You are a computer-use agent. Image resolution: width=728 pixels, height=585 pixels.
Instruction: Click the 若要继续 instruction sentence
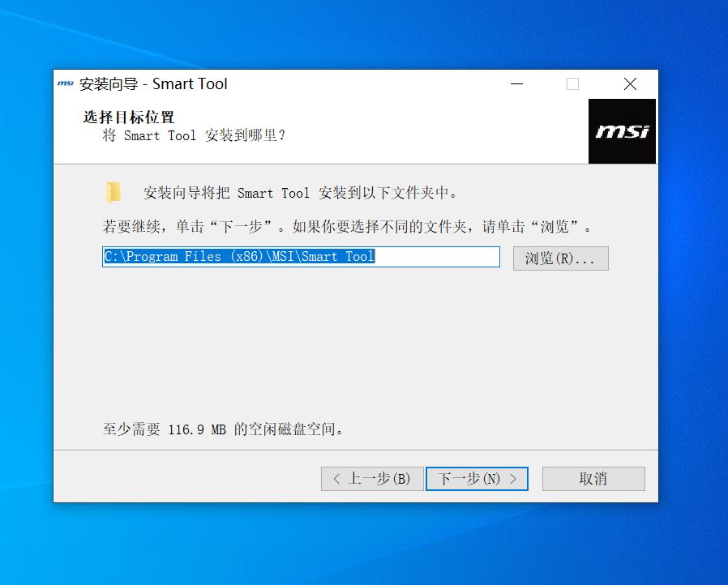(347, 227)
